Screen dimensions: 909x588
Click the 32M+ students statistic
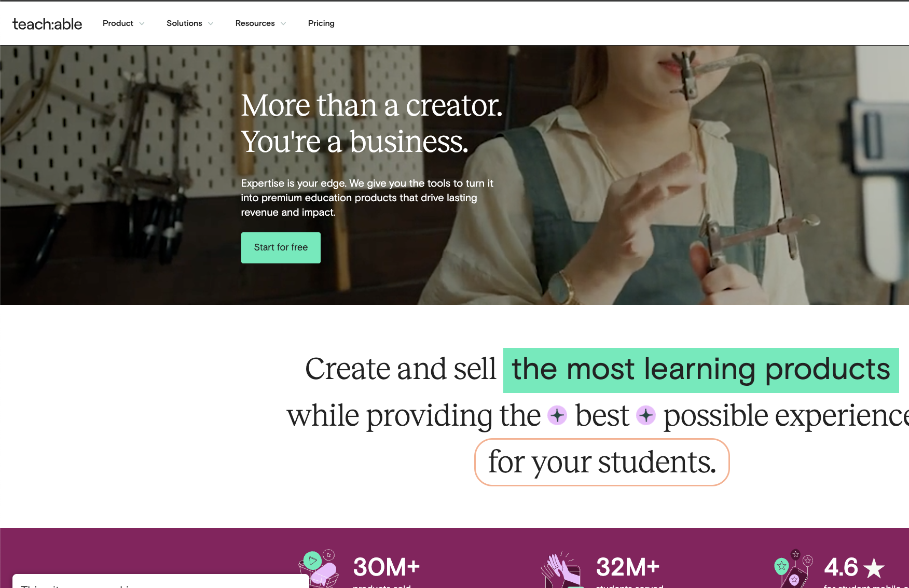(x=628, y=567)
